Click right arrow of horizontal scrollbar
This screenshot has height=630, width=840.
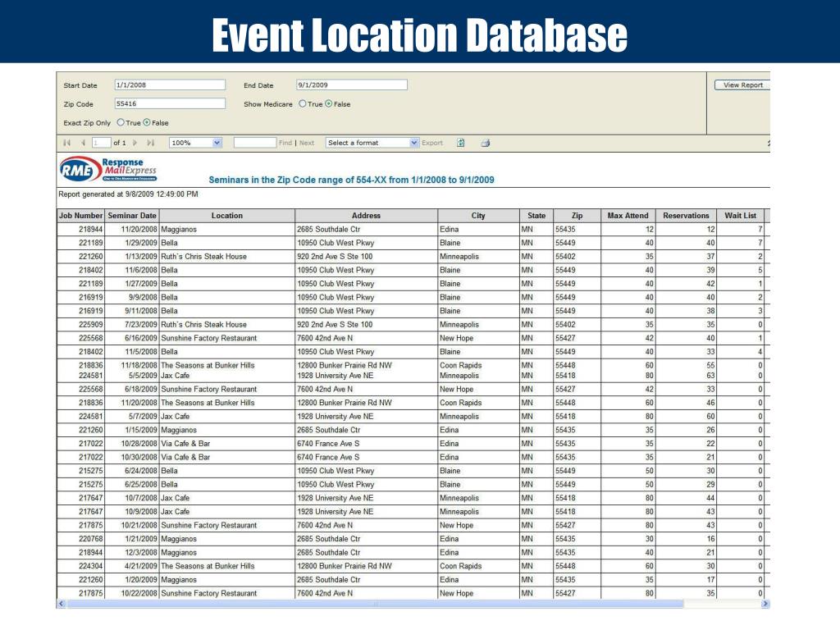[x=765, y=604]
